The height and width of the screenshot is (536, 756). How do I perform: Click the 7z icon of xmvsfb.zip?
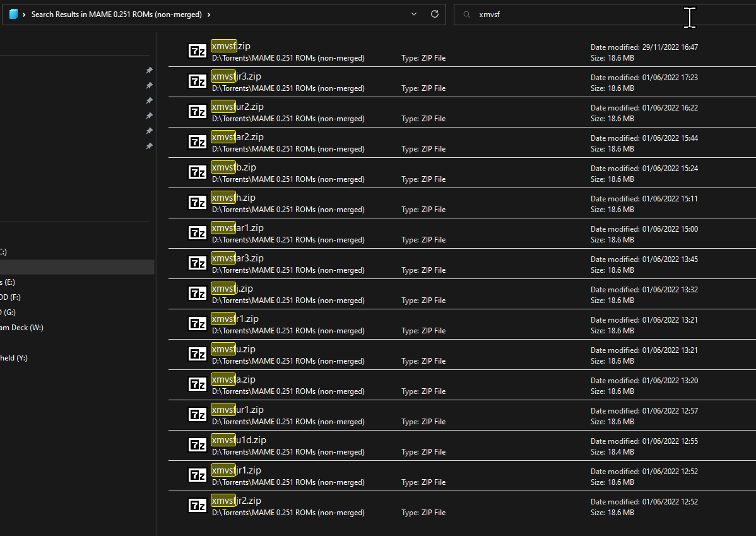coord(197,172)
